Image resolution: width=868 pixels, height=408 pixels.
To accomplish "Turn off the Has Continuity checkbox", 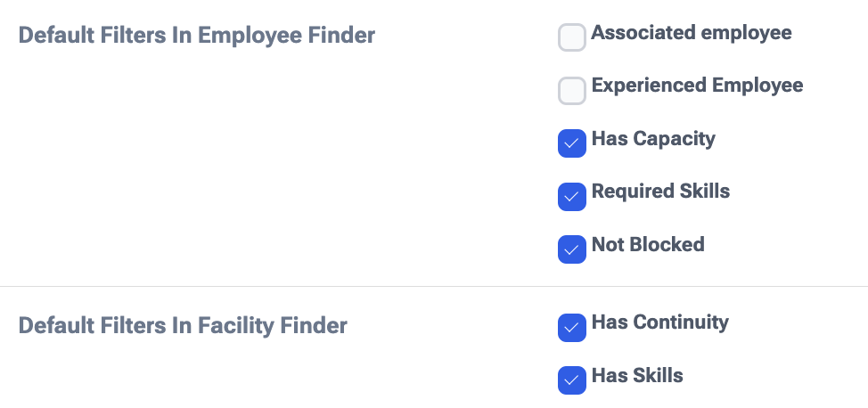I will [571, 327].
